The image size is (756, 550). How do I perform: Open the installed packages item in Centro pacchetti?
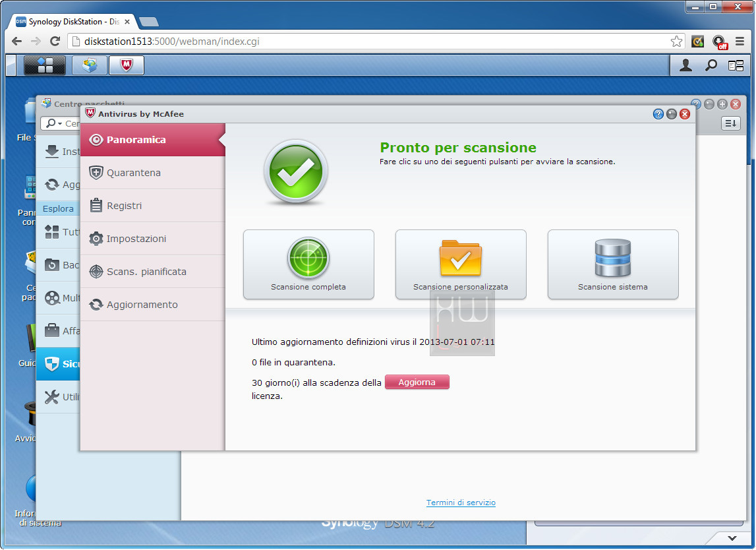[59, 152]
